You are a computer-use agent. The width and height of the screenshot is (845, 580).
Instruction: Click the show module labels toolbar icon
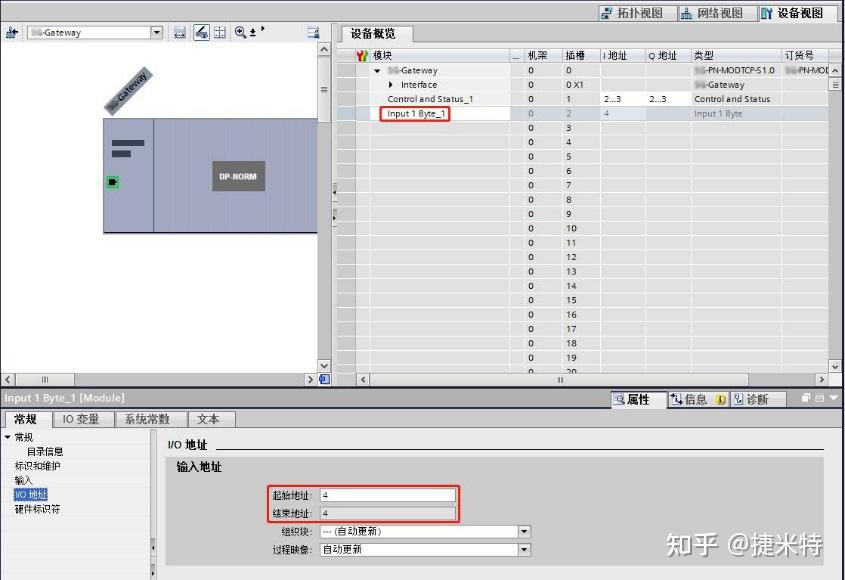coord(179,33)
